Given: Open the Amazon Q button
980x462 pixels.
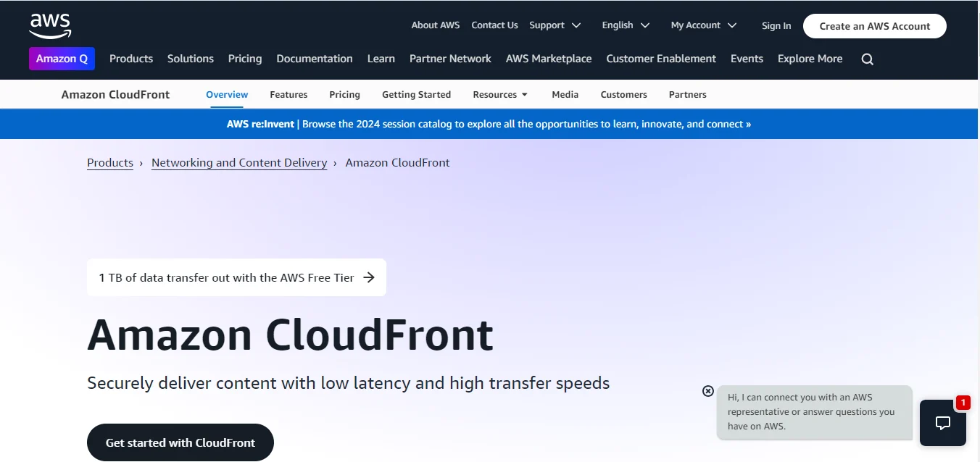Looking at the screenshot, I should tap(62, 59).
